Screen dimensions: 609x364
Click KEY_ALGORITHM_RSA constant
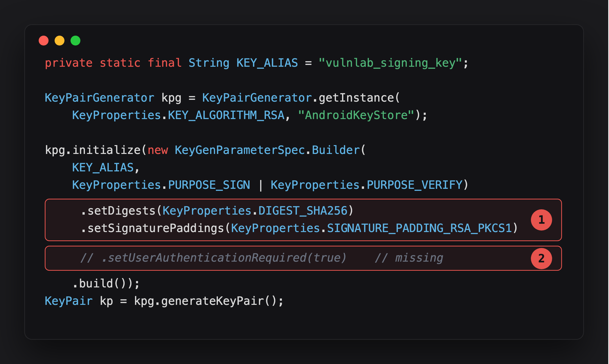pyautogui.click(x=226, y=115)
